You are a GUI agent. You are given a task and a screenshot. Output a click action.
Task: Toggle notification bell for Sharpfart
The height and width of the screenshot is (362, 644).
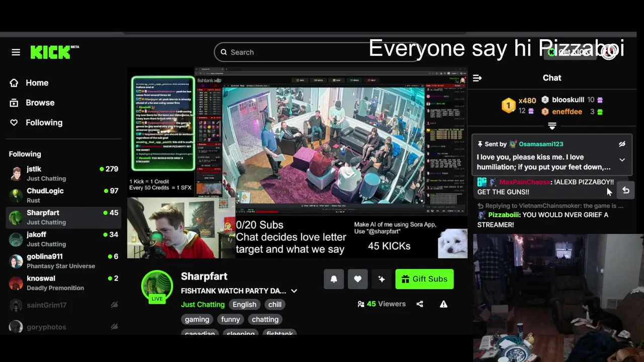[334, 279]
